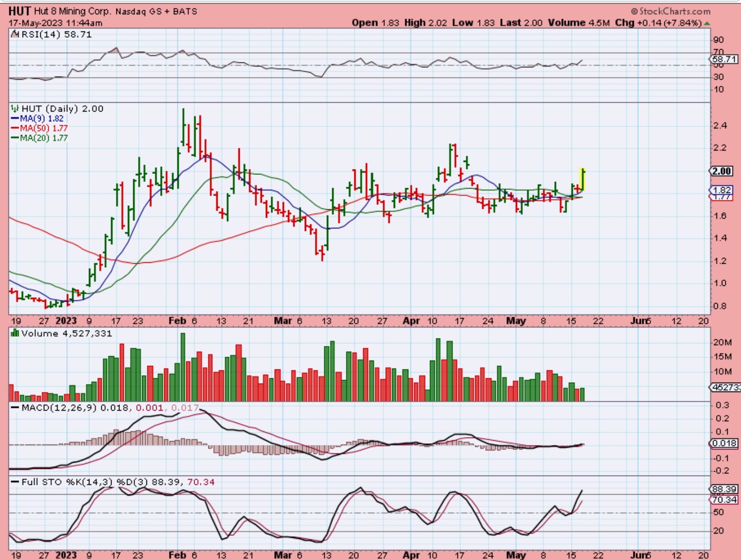Image resolution: width=741 pixels, height=560 pixels.
Task: Click the candlestick icon beside HUT (Daily)
Action: click(15, 109)
